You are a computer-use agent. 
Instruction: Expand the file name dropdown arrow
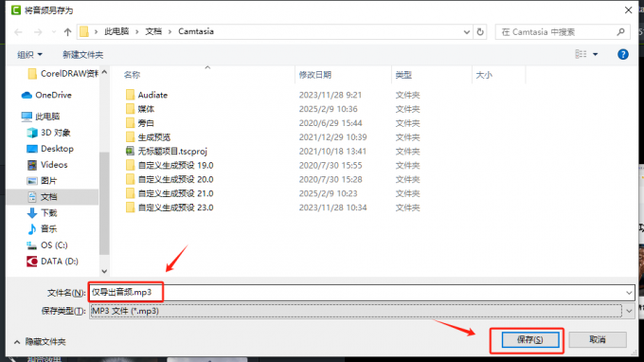coord(629,293)
